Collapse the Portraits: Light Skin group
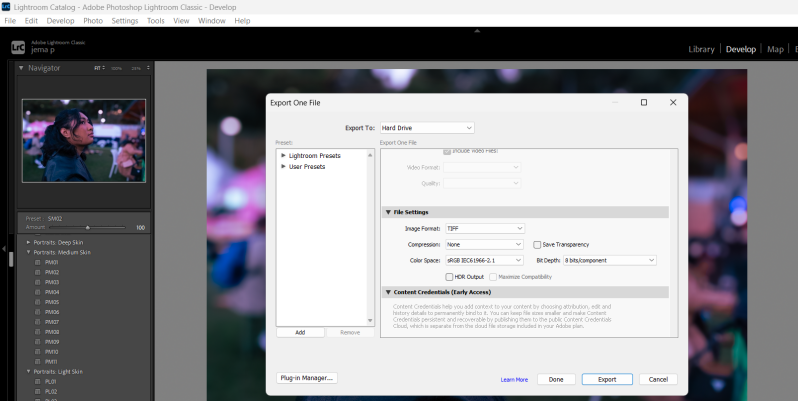This screenshot has width=798, height=401. pos(28,371)
